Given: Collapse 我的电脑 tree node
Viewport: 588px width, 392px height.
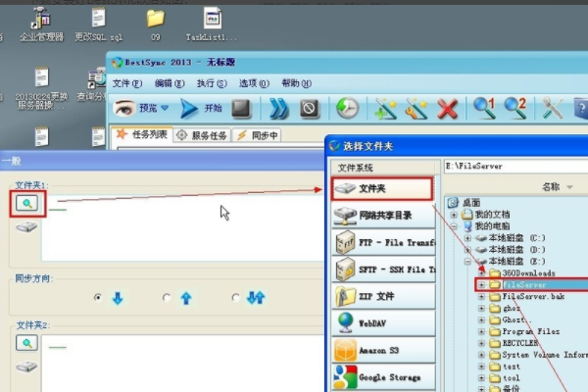Looking at the screenshot, I should click(x=454, y=226).
